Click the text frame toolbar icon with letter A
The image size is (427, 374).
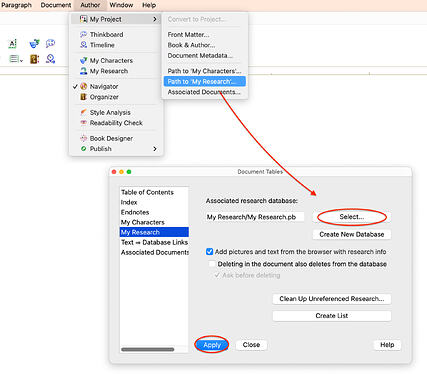[13, 44]
